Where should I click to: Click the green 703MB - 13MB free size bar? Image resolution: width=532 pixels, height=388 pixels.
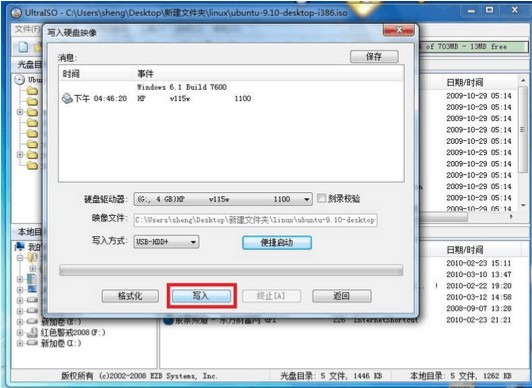pos(473,46)
